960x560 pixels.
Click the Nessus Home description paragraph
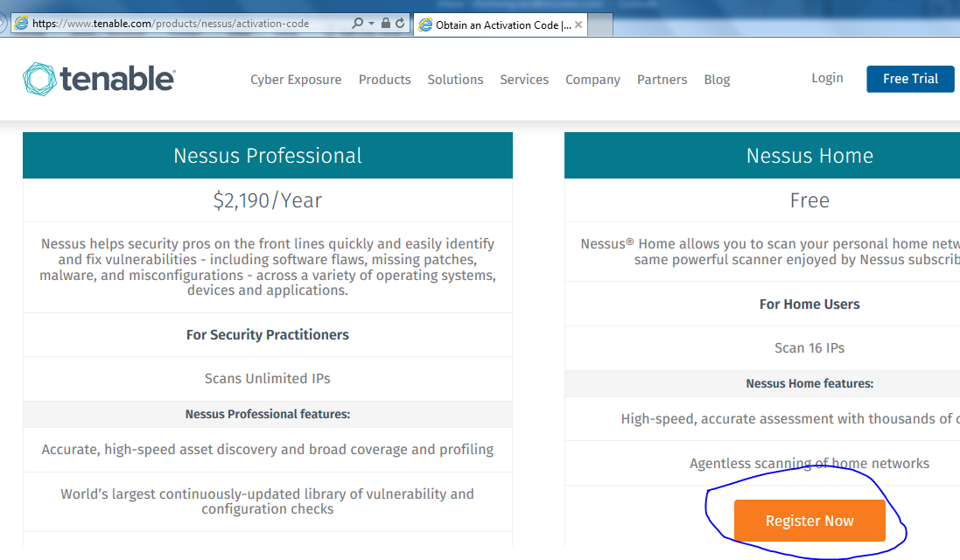pos(770,251)
